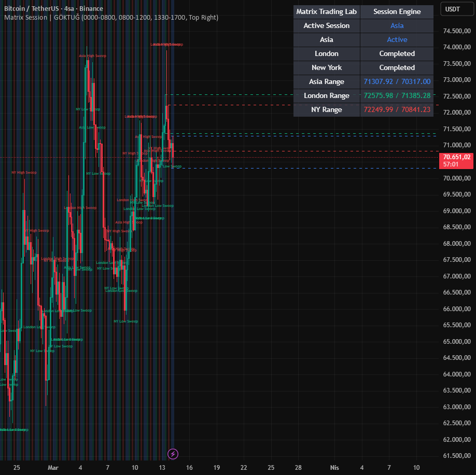Select the London row label in table
The height and width of the screenshot is (475, 476).
pyautogui.click(x=327, y=53)
